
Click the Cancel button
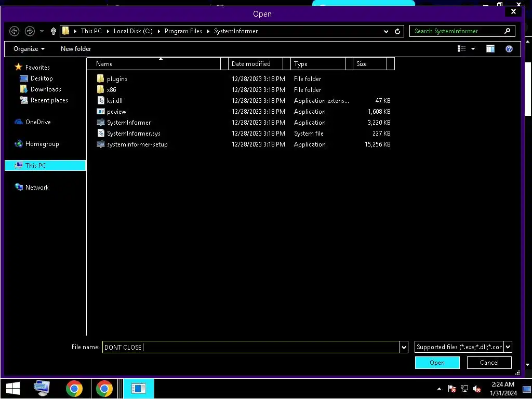[489, 363]
